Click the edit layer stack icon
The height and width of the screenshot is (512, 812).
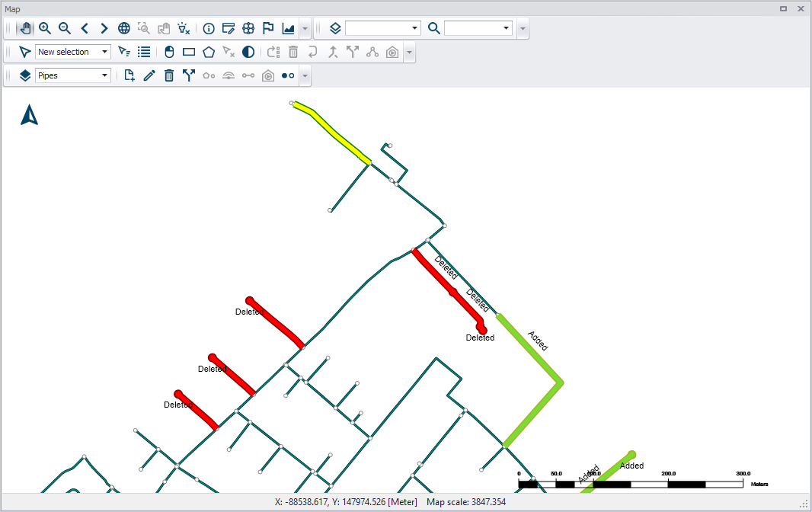tap(25, 75)
